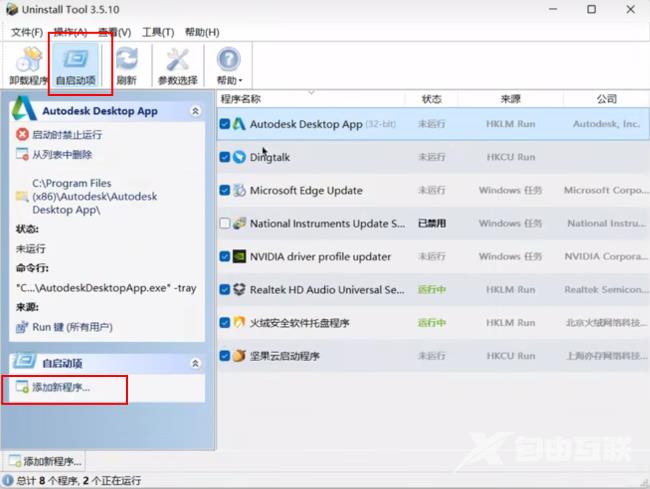Uncheck the Autodesk Desktop App checkbox
The width and height of the screenshot is (650, 489).
(x=225, y=125)
